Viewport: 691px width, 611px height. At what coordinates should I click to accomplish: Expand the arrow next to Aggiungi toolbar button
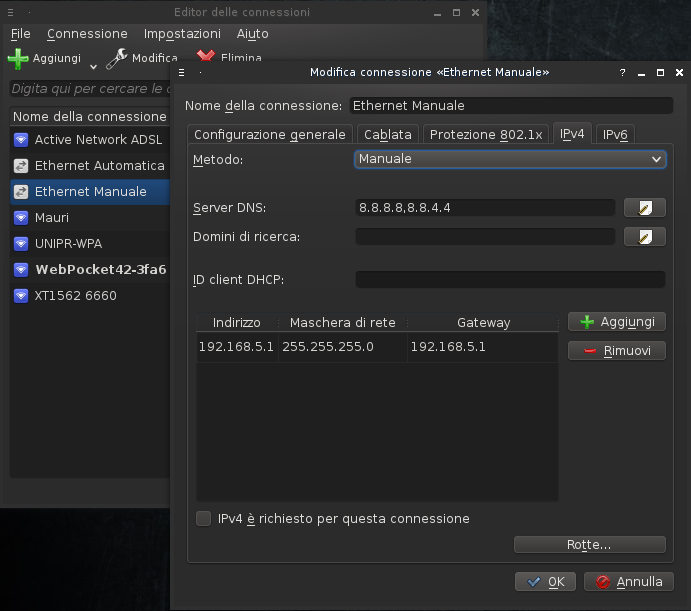(93, 66)
